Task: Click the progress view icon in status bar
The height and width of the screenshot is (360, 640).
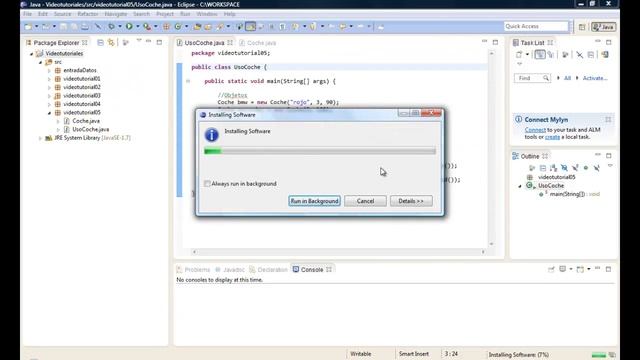Action: pyautogui.click(x=612, y=355)
